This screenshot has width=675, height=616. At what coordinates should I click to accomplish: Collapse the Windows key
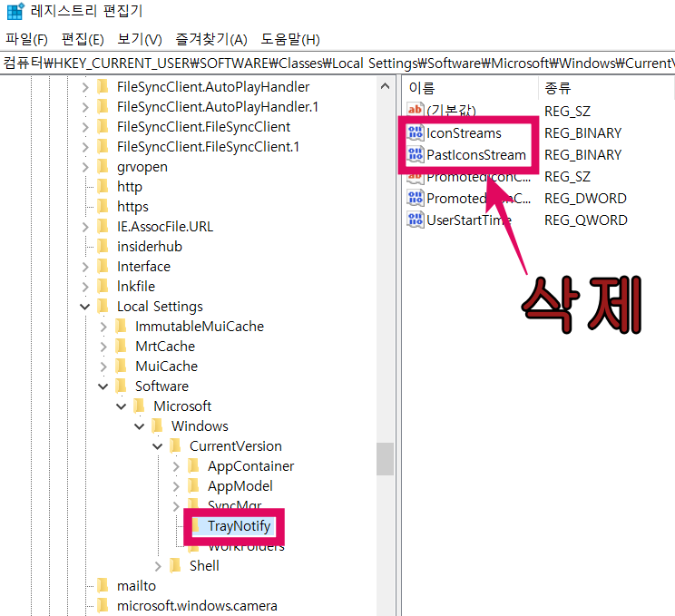coord(140,426)
